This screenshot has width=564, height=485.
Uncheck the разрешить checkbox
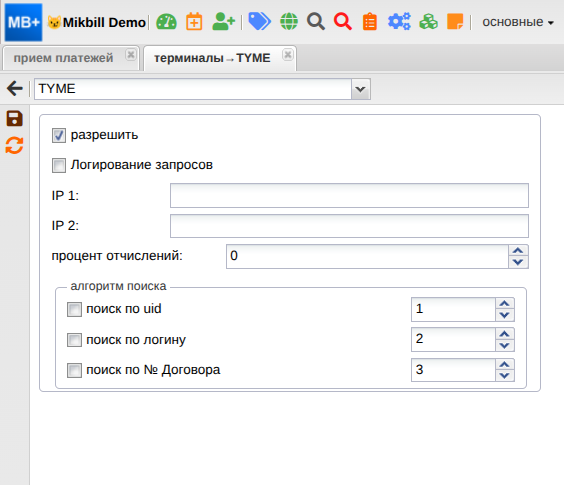(x=59, y=136)
